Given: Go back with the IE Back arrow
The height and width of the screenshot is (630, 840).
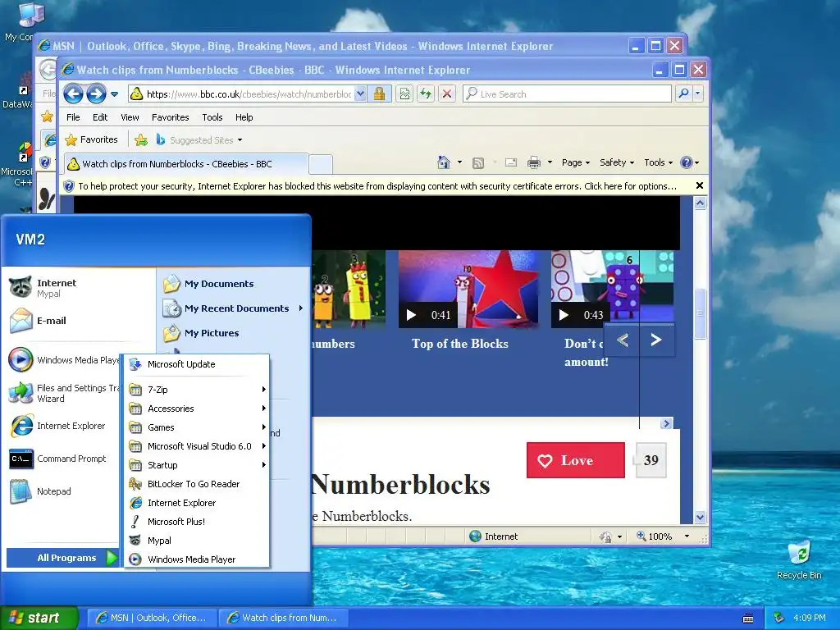Looking at the screenshot, I should [73, 94].
